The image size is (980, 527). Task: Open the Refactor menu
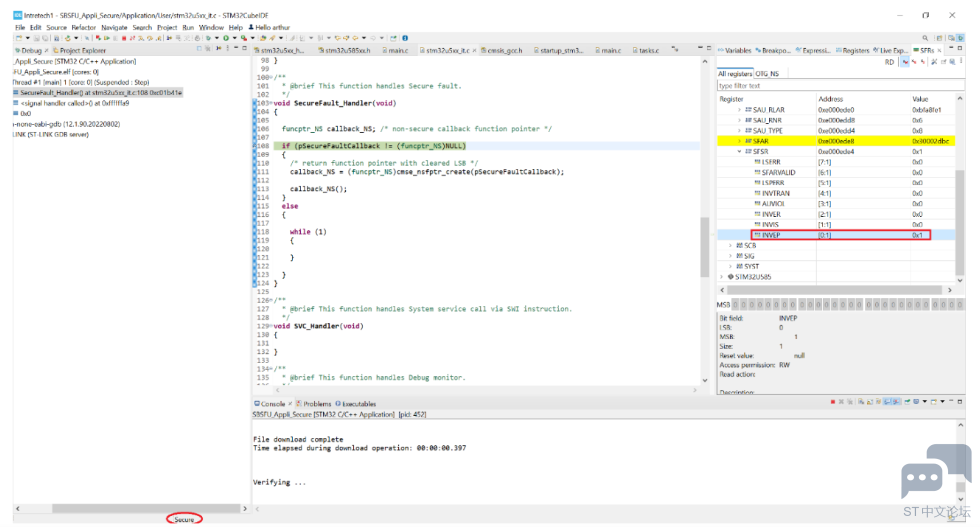pyautogui.click(x=84, y=28)
